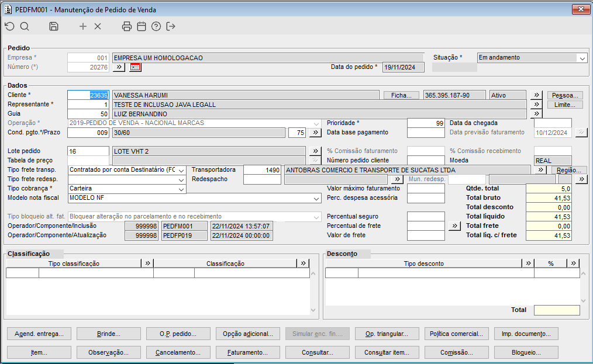The height and width of the screenshot is (364, 593).
Task: Click the Item... button
Action: pyautogui.click(x=39, y=353)
